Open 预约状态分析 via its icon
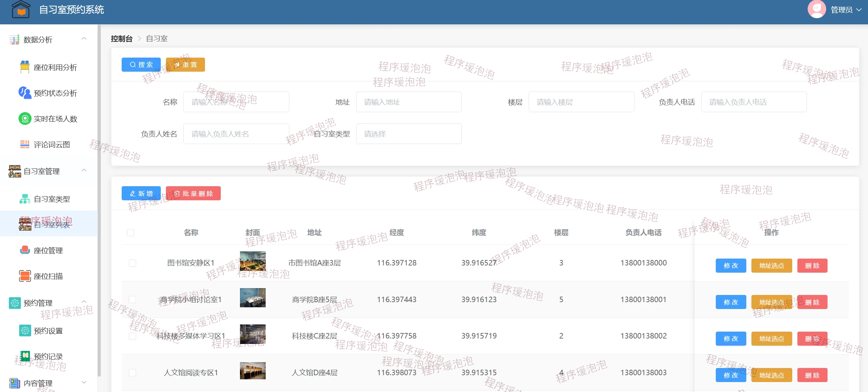This screenshot has height=392, width=868. (25, 93)
